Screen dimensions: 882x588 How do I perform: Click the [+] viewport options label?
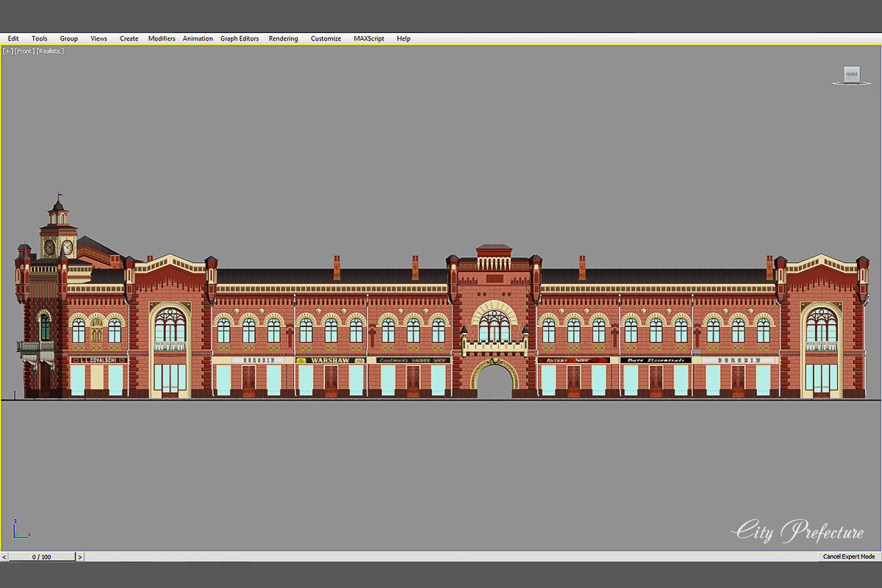tap(8, 51)
